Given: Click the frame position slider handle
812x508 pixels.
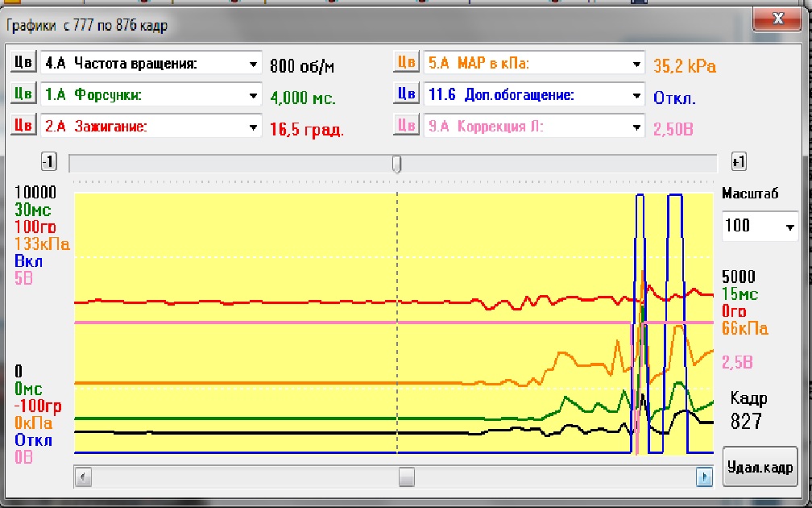Looking at the screenshot, I should coord(396,164).
